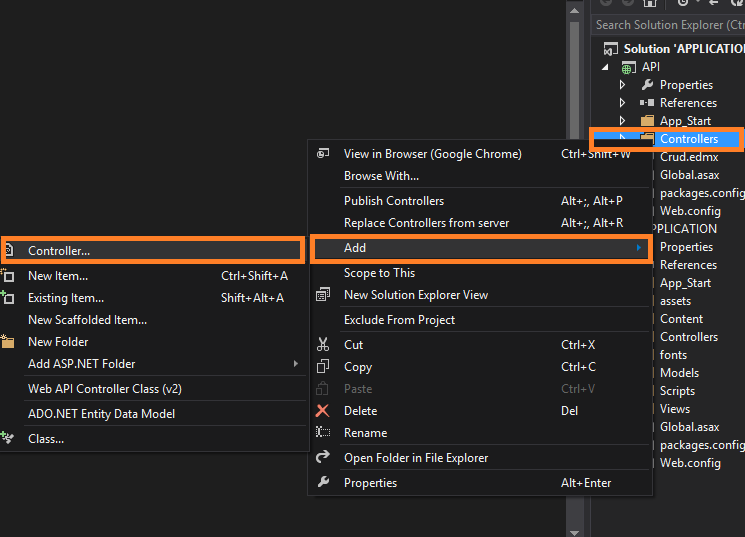Screen dimensions: 745x537
Task: Click the Open Folder in File Explorer arrow icon
Action: point(323,458)
